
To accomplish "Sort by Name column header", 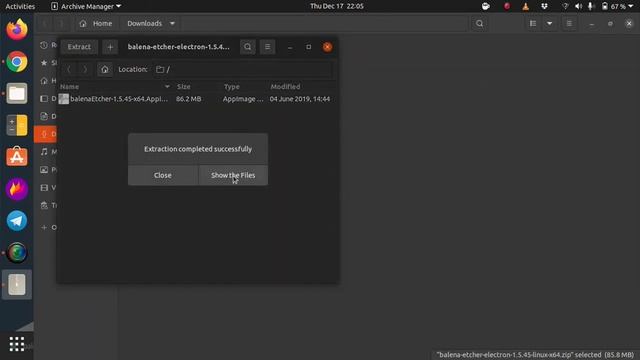I will (114, 87).
